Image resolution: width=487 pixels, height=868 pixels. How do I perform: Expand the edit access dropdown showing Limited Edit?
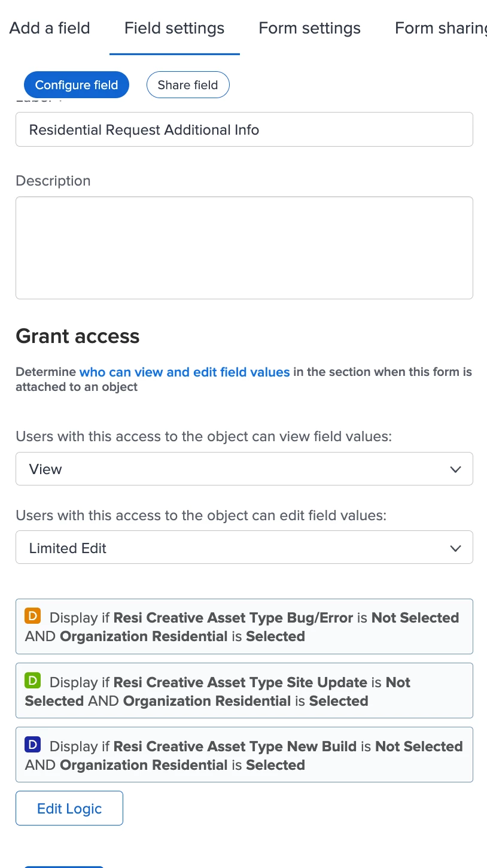coord(244,547)
